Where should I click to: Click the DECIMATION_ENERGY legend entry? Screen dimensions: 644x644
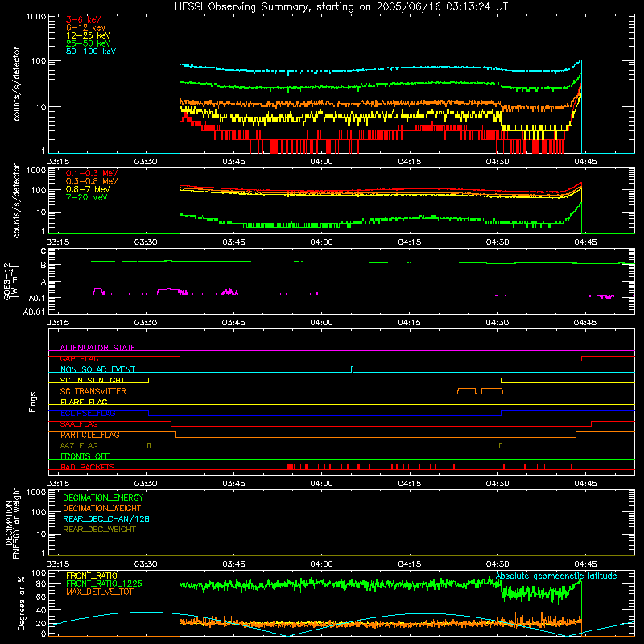point(103,497)
